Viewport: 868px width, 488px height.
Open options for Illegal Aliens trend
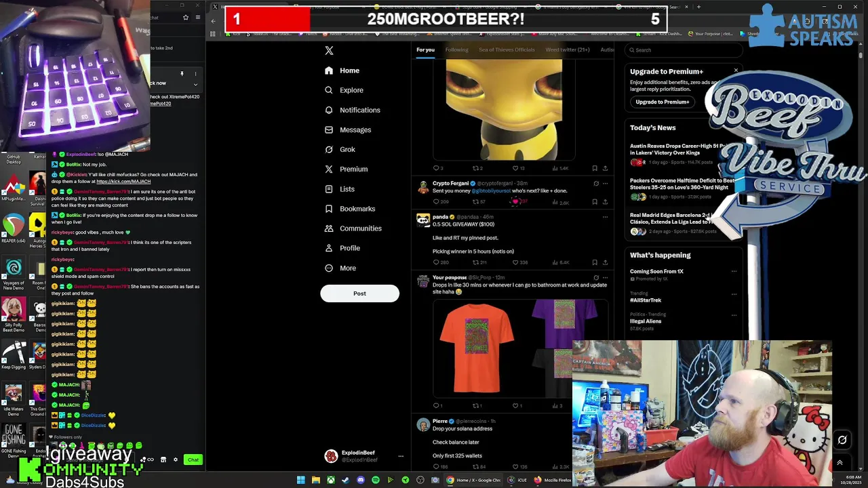734,314
